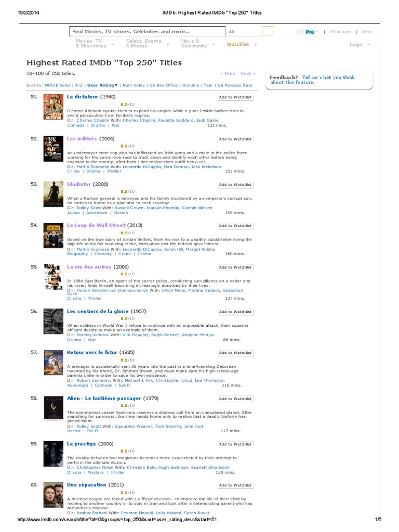The width and height of the screenshot is (399, 532).
Task: Expand the Watchlist menu
Action: (242, 45)
